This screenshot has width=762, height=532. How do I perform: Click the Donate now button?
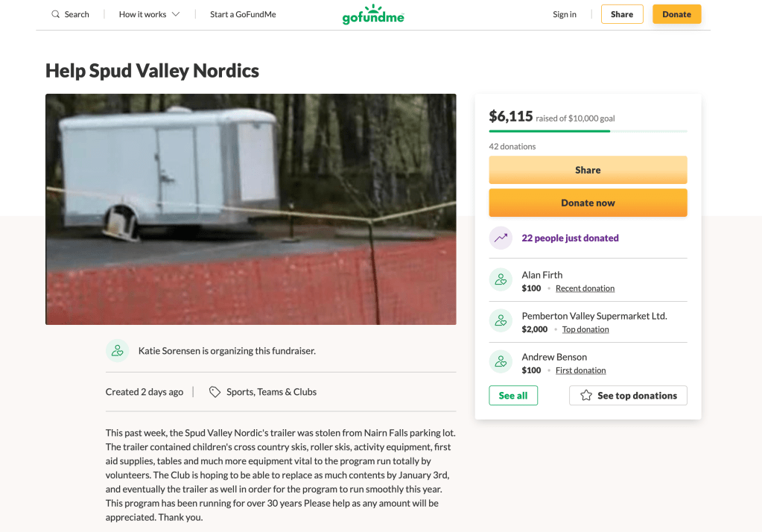588,203
